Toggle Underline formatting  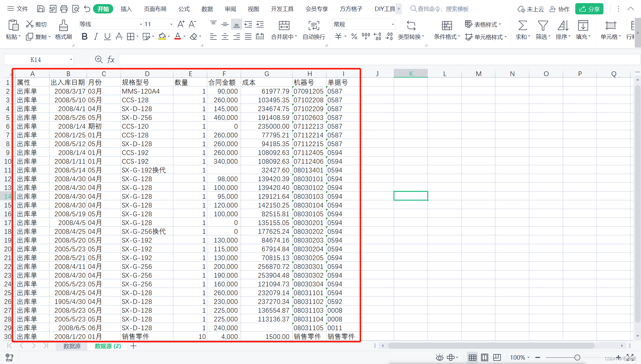(x=107, y=37)
